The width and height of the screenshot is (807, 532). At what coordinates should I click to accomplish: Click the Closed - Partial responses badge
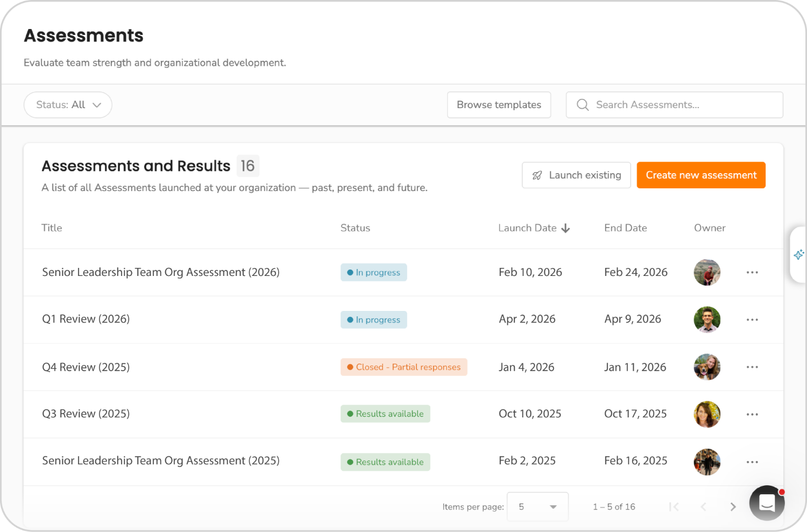pos(403,367)
